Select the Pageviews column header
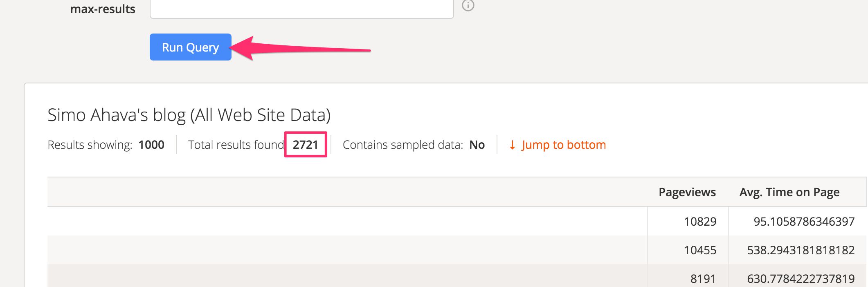Screen dimensions: 868x287 pyautogui.click(x=687, y=192)
